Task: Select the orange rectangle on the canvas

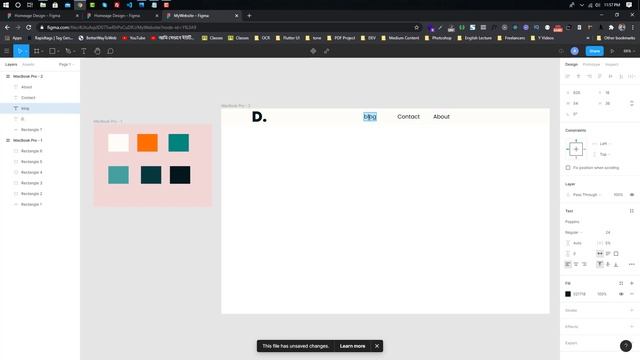Action: [x=147, y=143]
